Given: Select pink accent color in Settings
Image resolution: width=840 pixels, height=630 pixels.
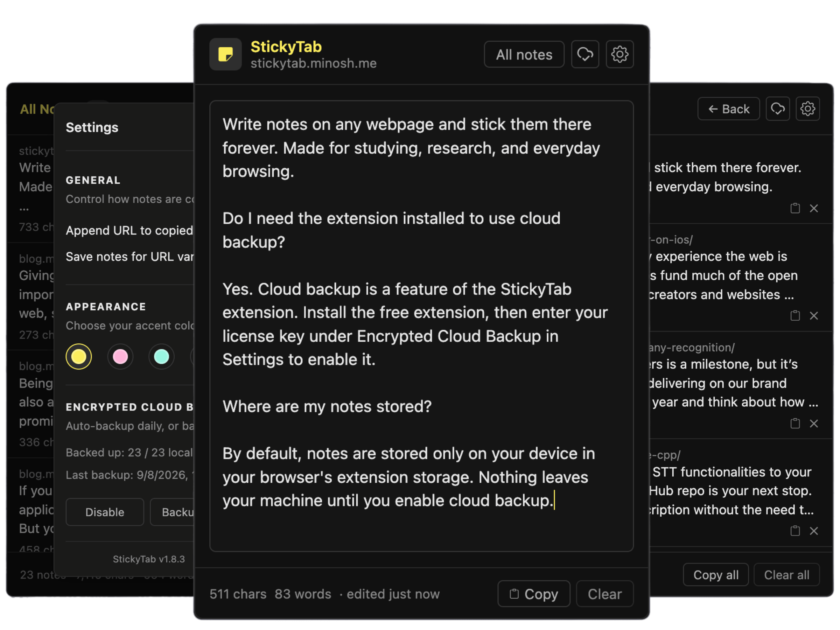Looking at the screenshot, I should pos(120,356).
